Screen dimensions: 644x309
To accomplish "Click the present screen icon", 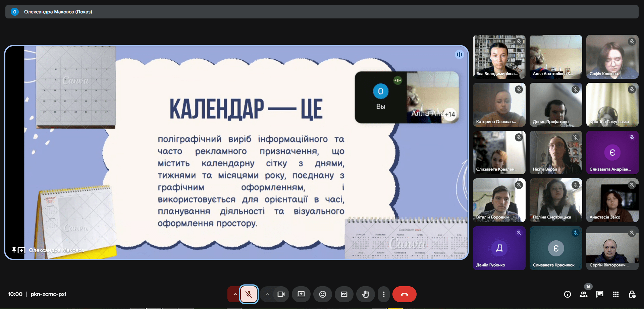I will pos(301,294).
